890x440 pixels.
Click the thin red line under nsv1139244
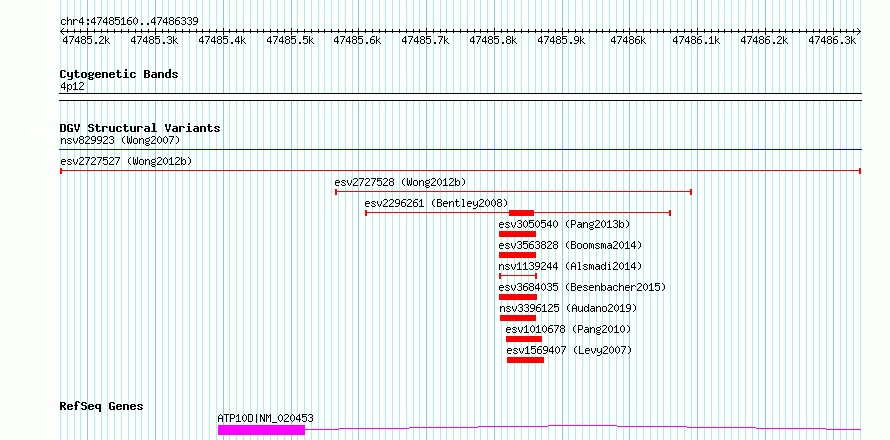tap(518, 276)
